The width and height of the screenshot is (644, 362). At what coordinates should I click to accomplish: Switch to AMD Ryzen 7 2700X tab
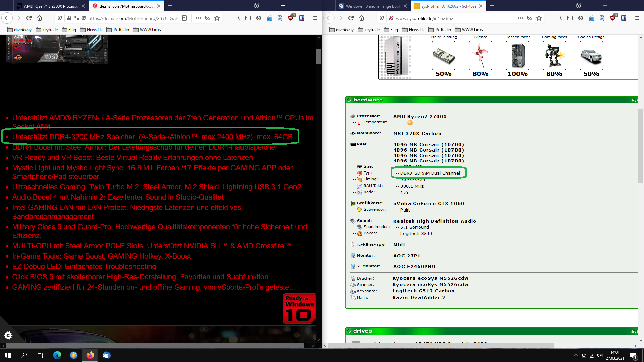(50, 6)
